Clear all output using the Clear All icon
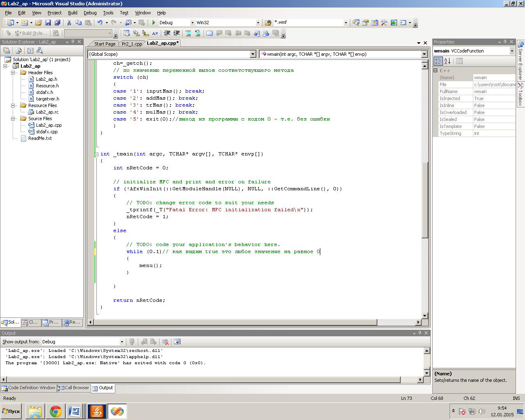The width and height of the screenshot is (525, 420). pos(165,342)
